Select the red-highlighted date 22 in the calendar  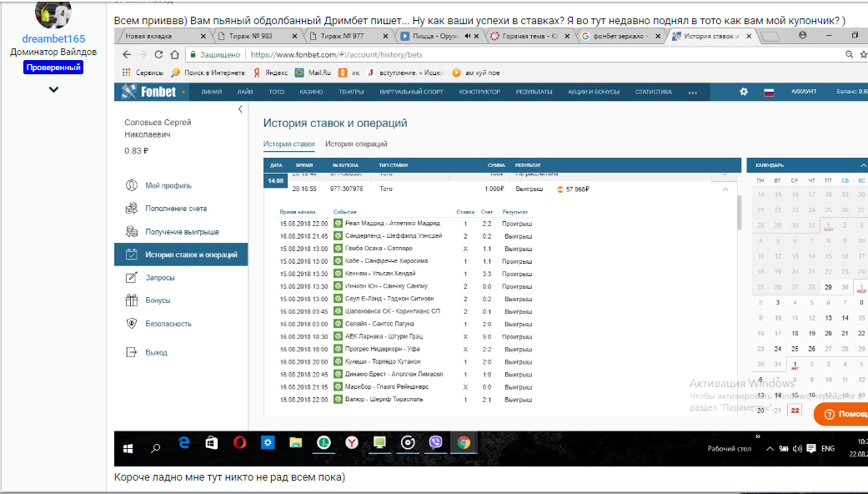click(795, 410)
